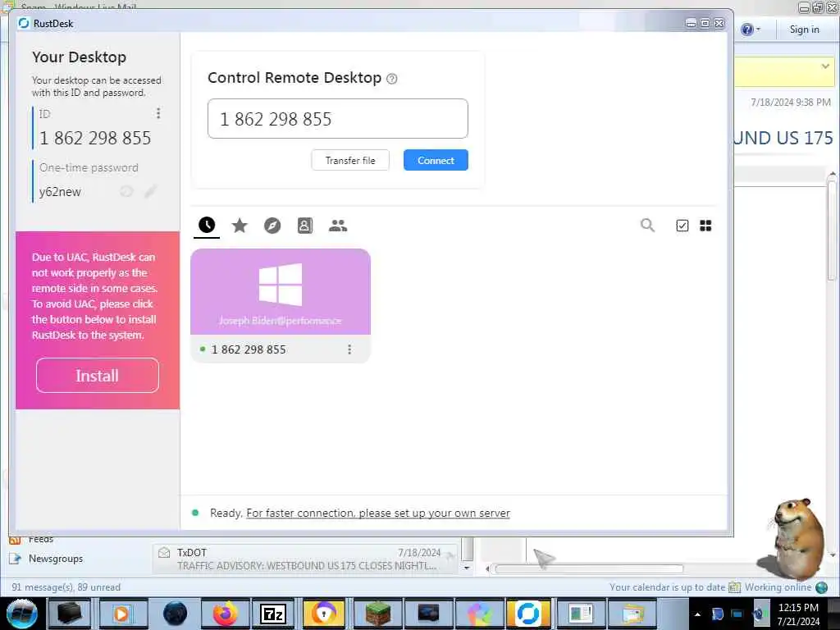
Task: Click your desktop ID 1 862 298 855
Action: [95, 138]
